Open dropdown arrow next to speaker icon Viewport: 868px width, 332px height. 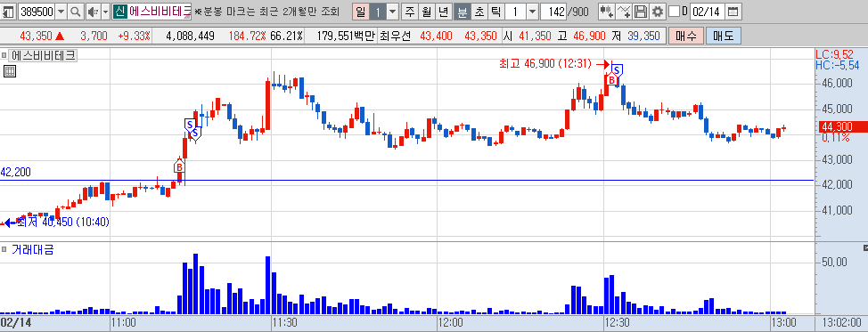tap(106, 11)
